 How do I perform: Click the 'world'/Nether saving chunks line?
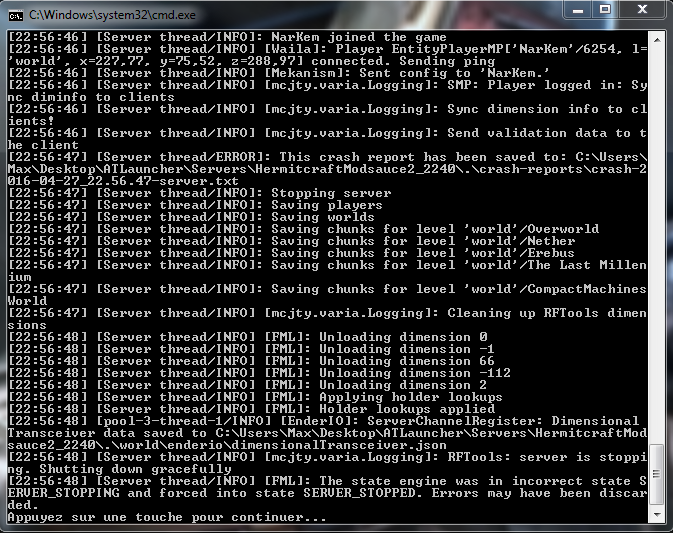291,241
